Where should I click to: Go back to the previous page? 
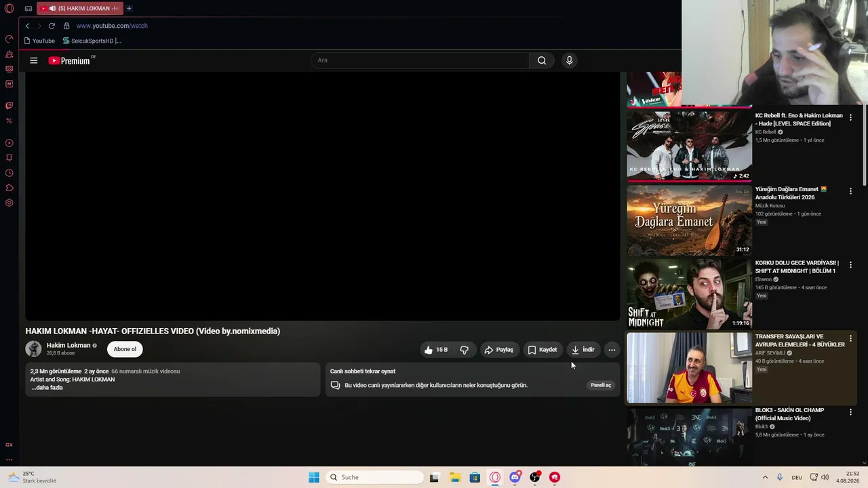click(27, 26)
